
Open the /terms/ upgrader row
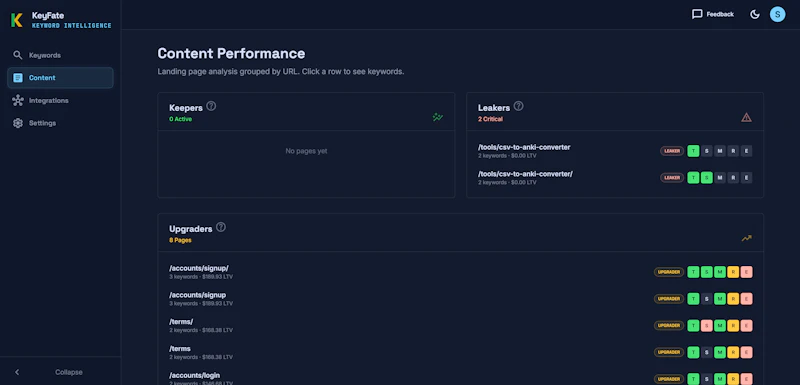click(461, 325)
